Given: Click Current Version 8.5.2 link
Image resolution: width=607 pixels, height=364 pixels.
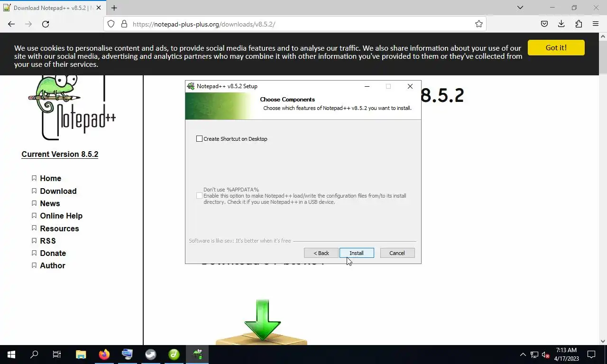Looking at the screenshot, I should [60, 154].
